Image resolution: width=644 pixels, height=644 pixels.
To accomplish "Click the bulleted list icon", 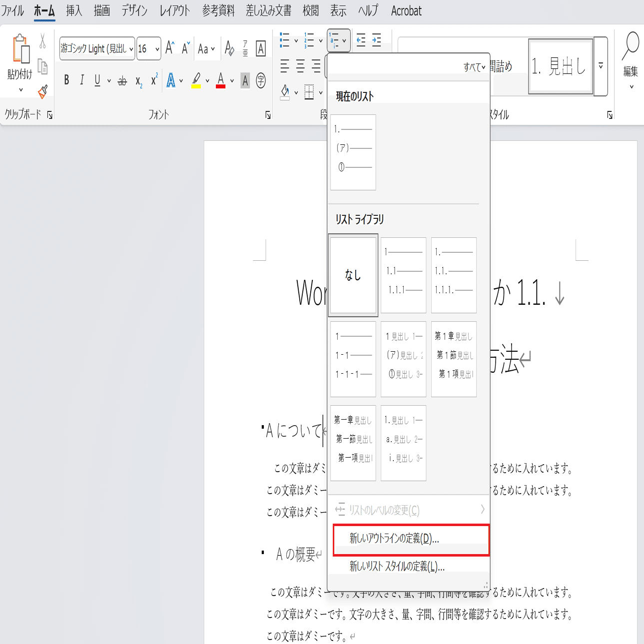I will (x=284, y=40).
